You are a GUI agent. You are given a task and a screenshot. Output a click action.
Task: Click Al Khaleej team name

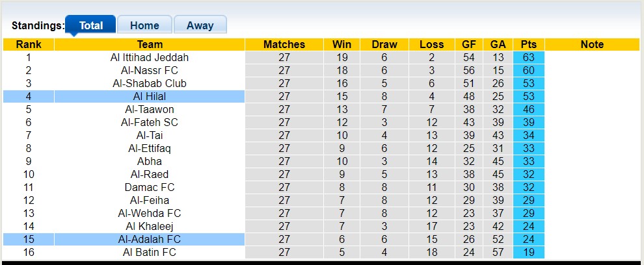150,226
